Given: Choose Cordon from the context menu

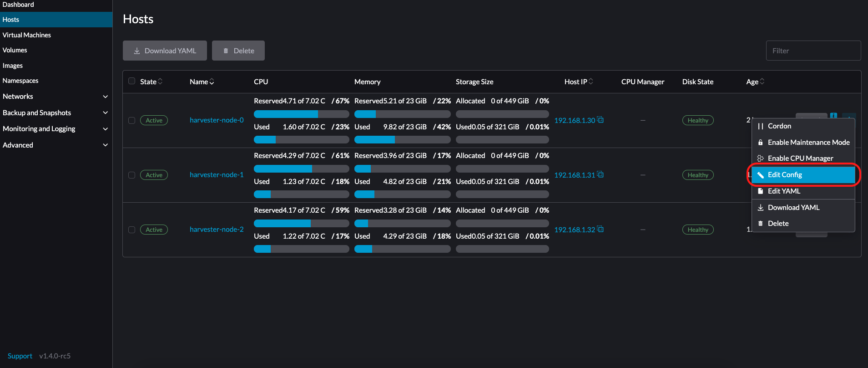Looking at the screenshot, I should click(779, 126).
